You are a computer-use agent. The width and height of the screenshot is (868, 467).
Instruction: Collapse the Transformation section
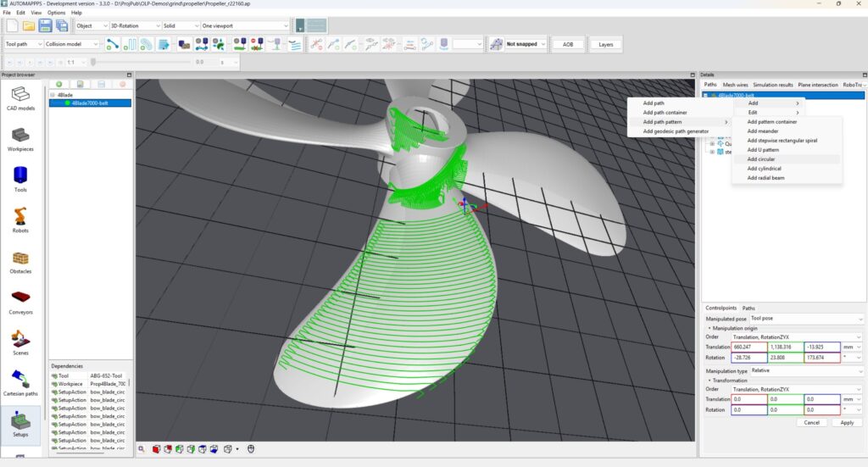click(x=709, y=381)
